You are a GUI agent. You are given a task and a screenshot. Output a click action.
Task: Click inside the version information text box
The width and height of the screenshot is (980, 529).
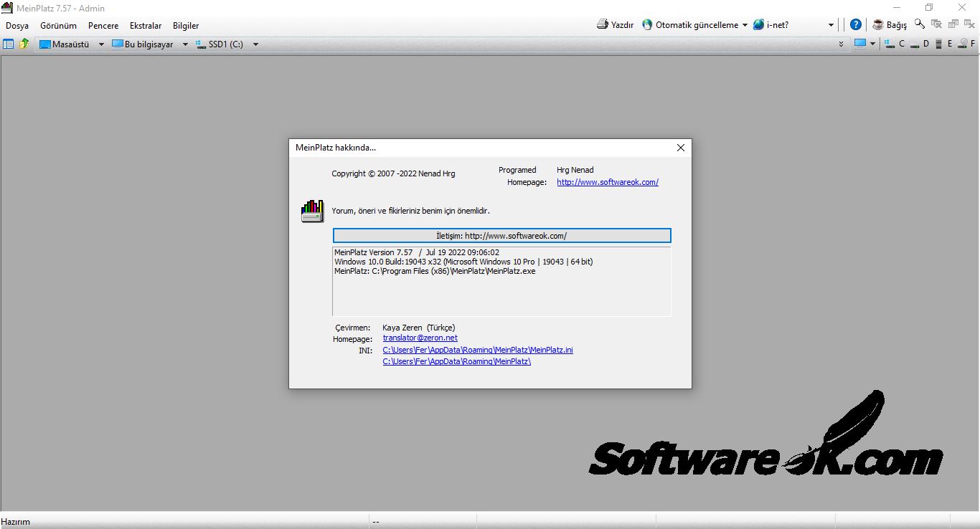[x=501, y=281]
